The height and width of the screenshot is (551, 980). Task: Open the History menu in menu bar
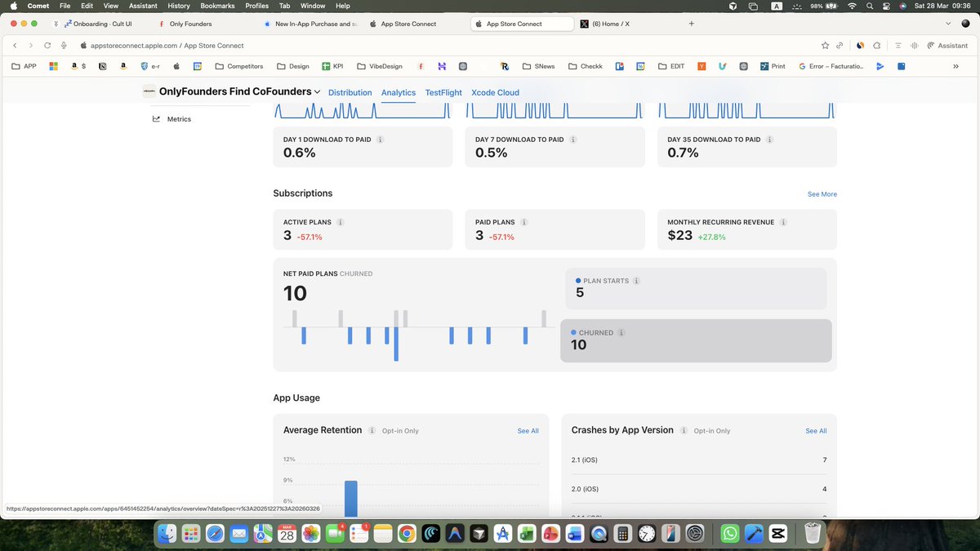[179, 6]
